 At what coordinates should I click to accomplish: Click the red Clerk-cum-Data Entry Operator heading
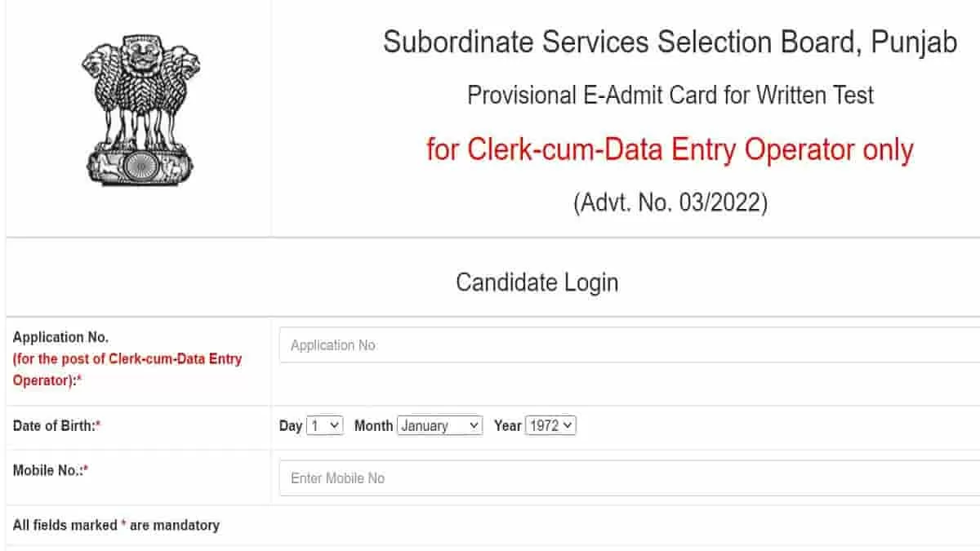point(669,149)
